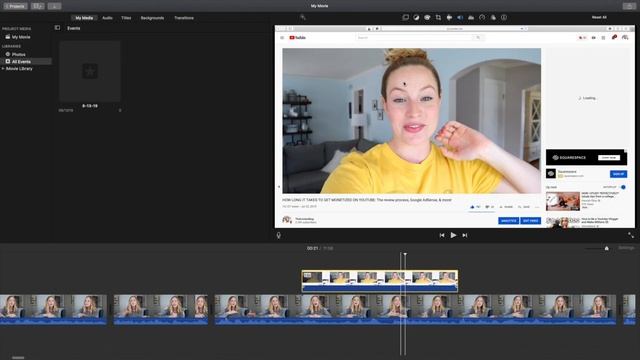Click the magic wand auto-enhance icon
Viewport: 640px width, 360px height.
303,17
